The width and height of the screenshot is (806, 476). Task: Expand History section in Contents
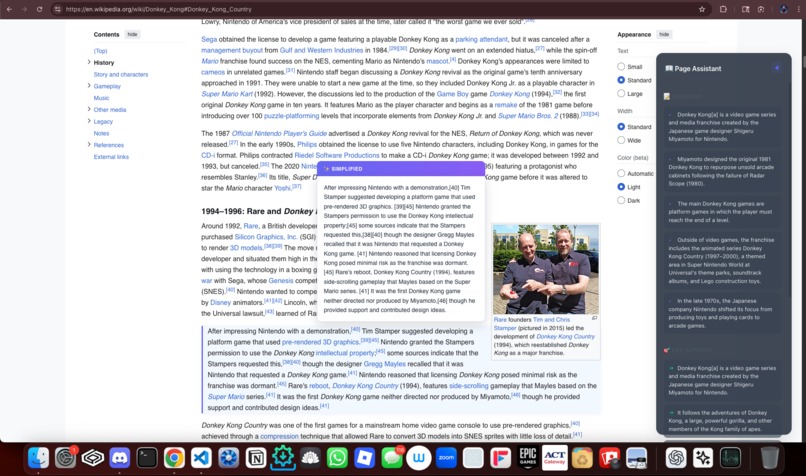click(x=89, y=62)
